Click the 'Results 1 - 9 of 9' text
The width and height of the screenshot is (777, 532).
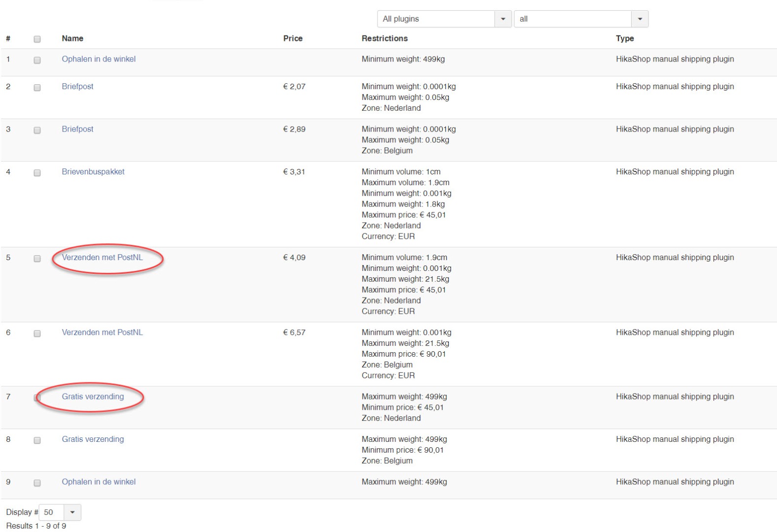tap(36, 526)
